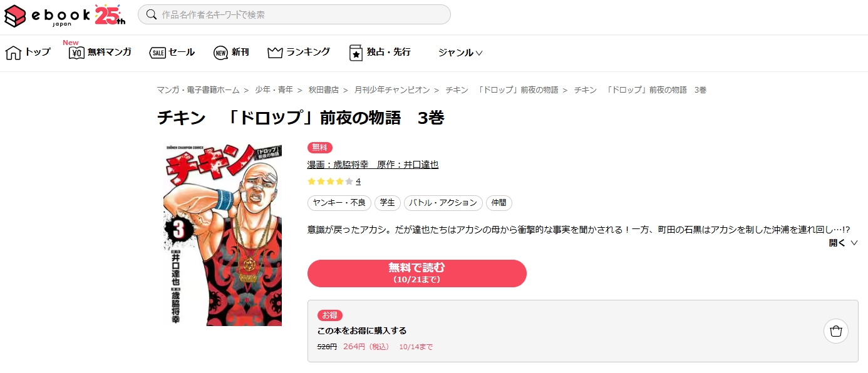Click the search input field
The height and width of the screenshot is (373, 868).
pyautogui.click(x=294, y=14)
